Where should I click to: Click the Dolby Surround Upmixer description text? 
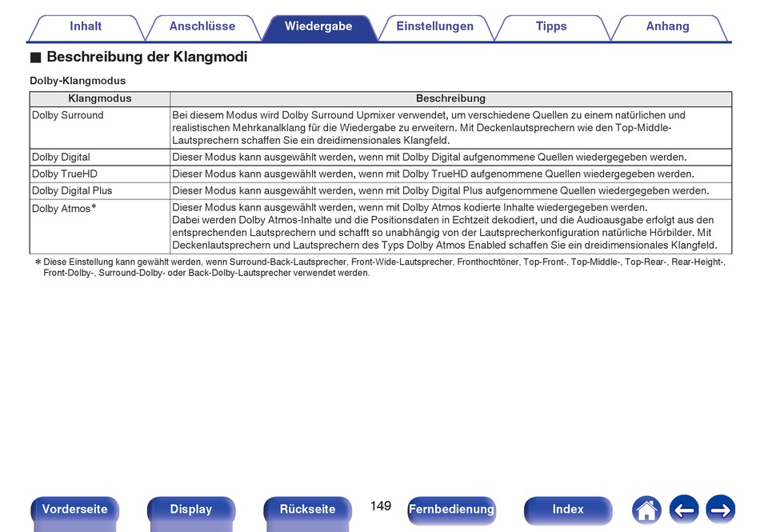(429, 128)
